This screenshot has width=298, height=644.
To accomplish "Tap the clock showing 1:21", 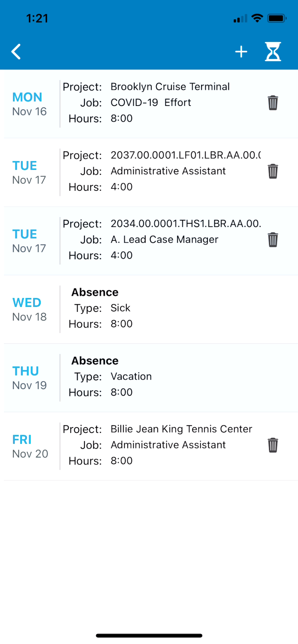I will tap(37, 18).
